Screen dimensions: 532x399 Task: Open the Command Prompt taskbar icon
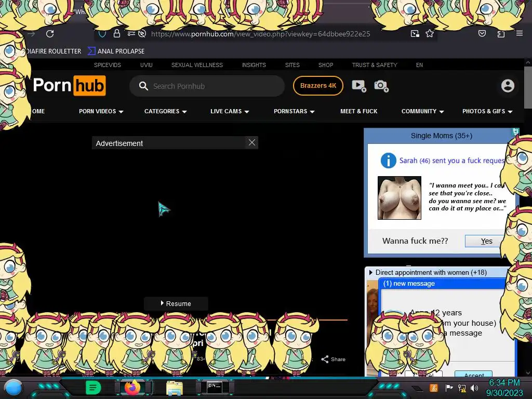coord(215,388)
